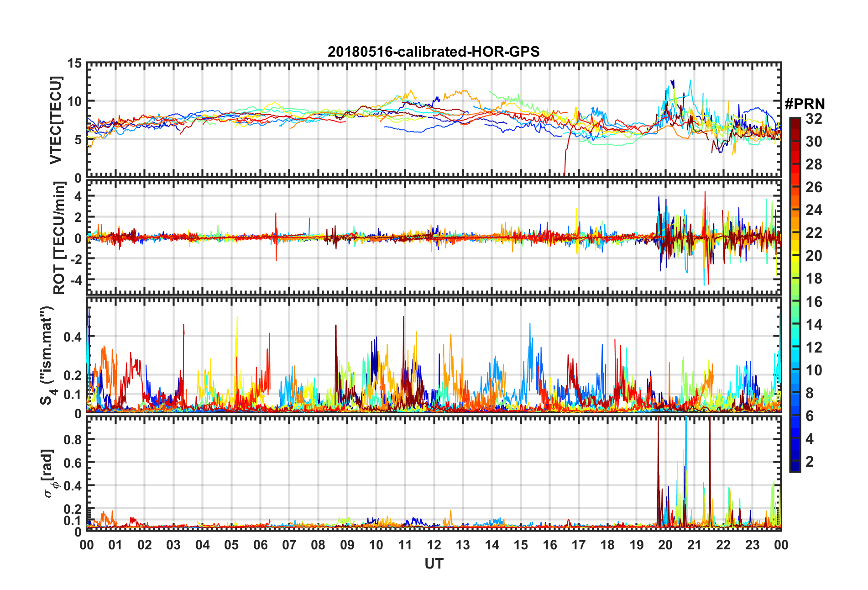Viewport: 868px width, 590px height.
Task: Click the colorbar tick label 16
Action: click(x=814, y=302)
